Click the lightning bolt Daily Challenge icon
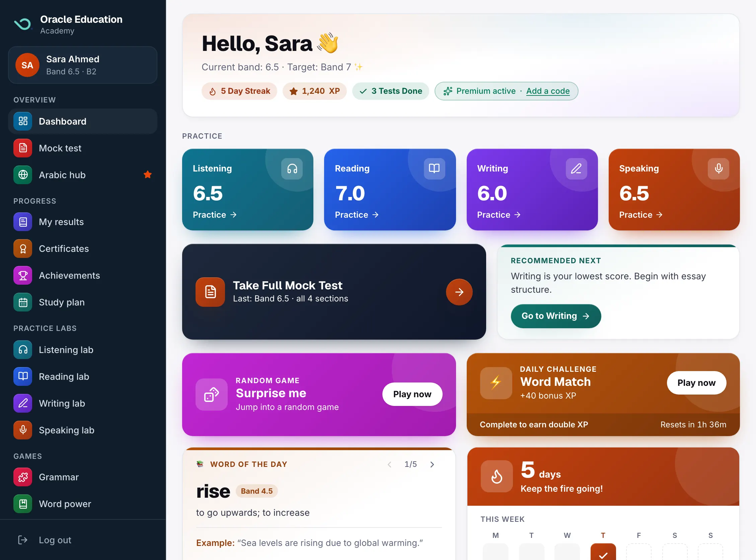756x560 pixels. click(x=496, y=383)
